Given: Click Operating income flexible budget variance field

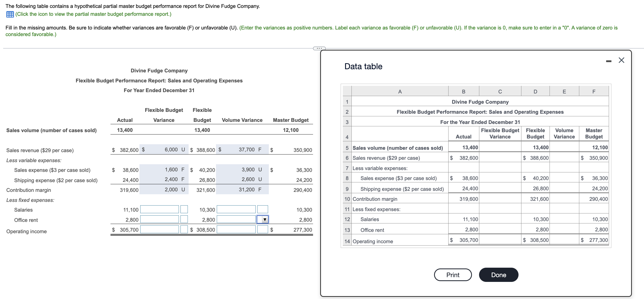Looking at the screenshot, I should 159,229.
